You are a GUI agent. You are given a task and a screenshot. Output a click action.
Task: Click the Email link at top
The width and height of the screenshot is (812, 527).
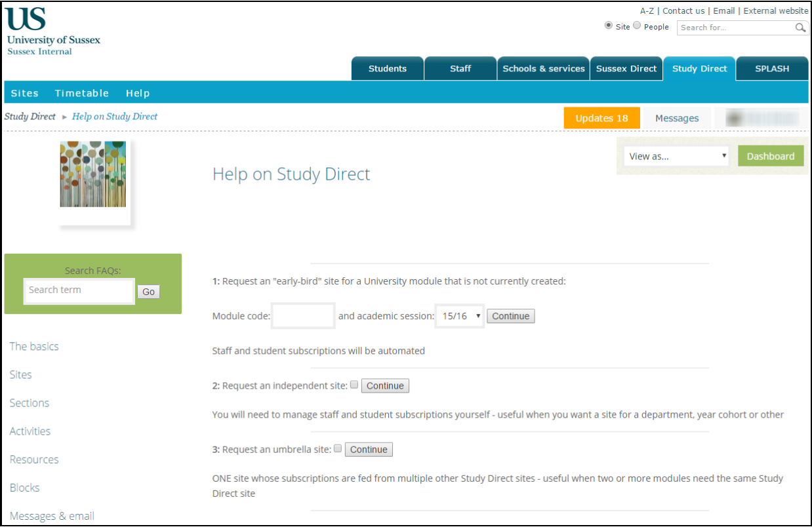[724, 10]
